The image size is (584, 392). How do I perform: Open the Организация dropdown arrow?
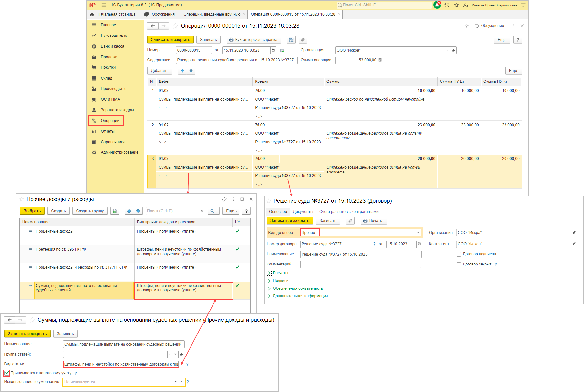coord(448,50)
